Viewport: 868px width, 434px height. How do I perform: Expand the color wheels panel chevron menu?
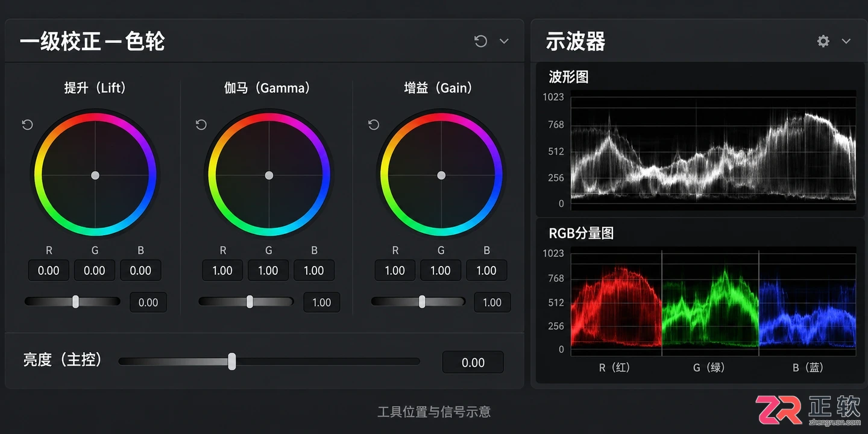(x=504, y=41)
